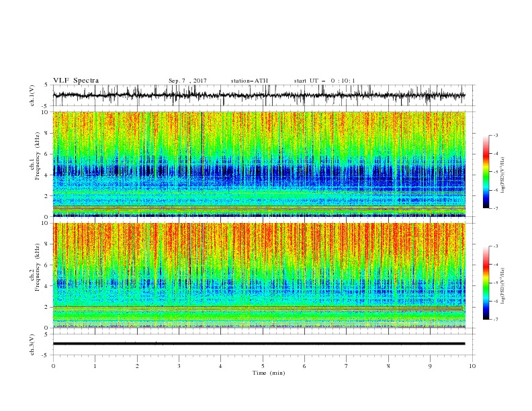The width and height of the screenshot is (532, 411).
Task: Click the date 'Sep. 7, 2017'
Action: 187,81
